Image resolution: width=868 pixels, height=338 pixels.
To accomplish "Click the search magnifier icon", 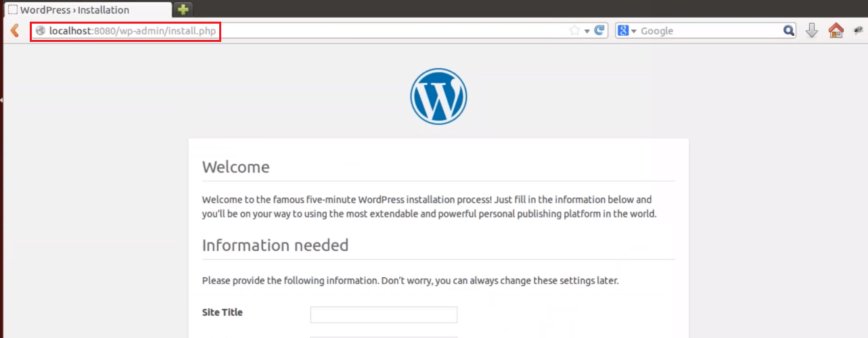I will (789, 30).
